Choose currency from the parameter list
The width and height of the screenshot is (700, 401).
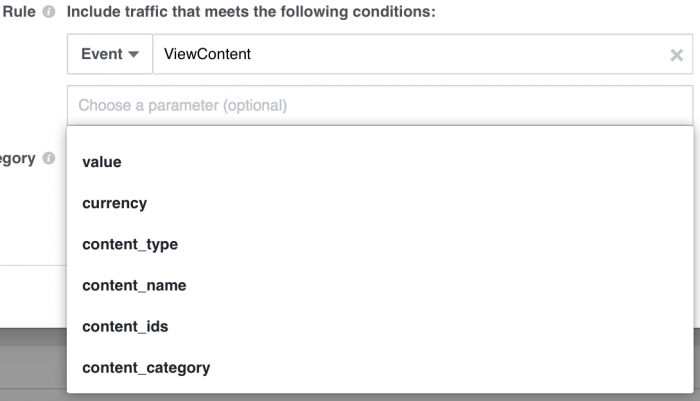click(x=114, y=203)
